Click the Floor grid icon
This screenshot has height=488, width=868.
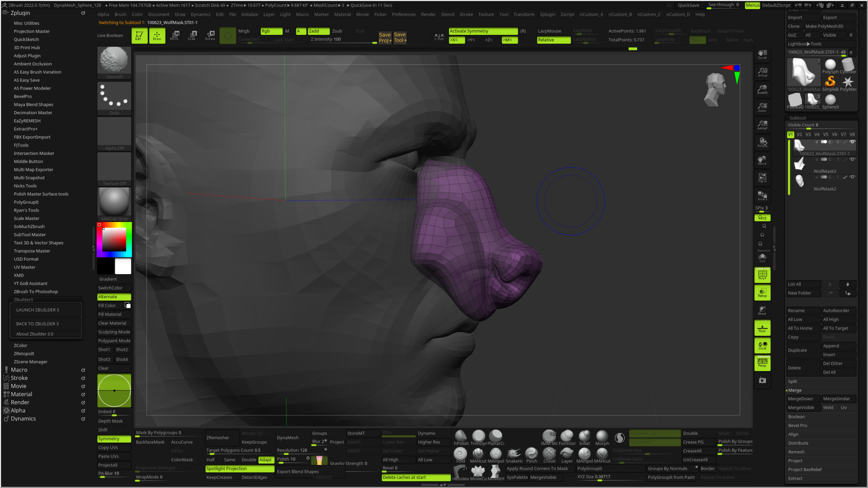click(x=762, y=328)
